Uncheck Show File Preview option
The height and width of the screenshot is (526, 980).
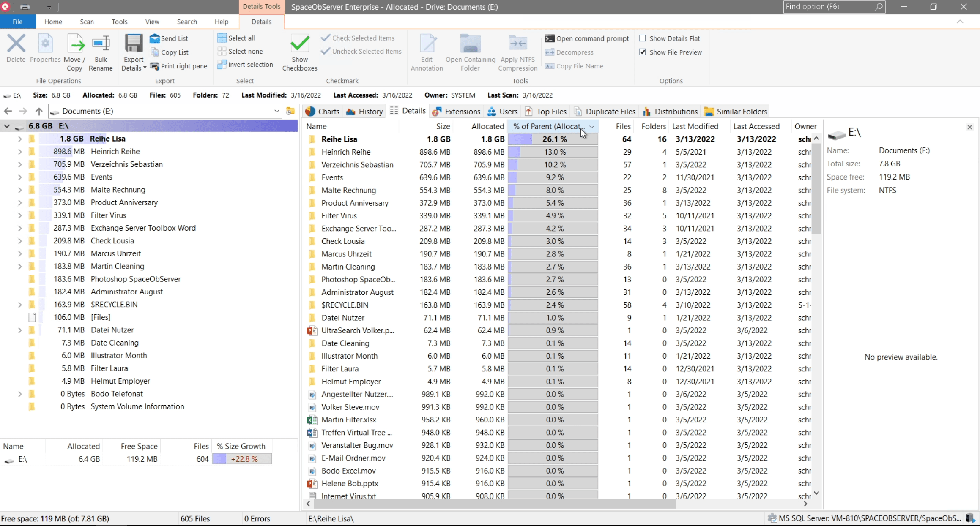(643, 52)
